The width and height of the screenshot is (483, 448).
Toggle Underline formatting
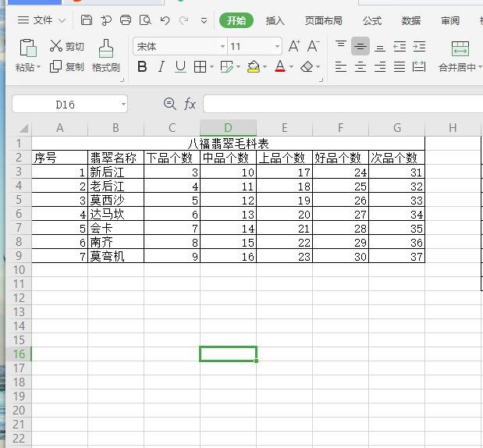coord(180,66)
